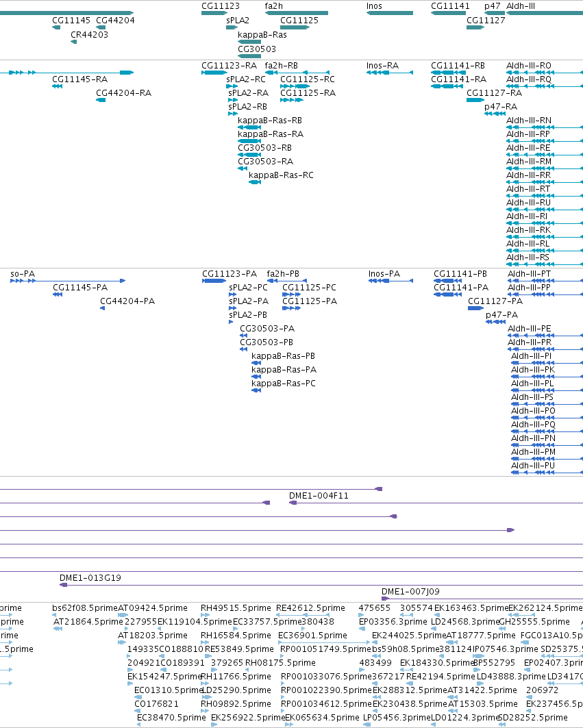This screenshot has height=728, width=583.
Task: Click protein Aldh-III-PE
Action: click(529, 329)
